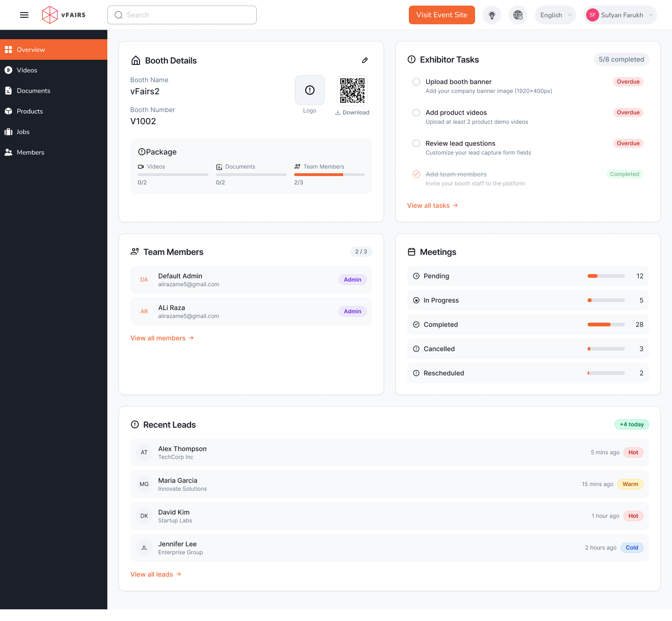Open Products in the sidebar
672x621 pixels.
point(54,111)
